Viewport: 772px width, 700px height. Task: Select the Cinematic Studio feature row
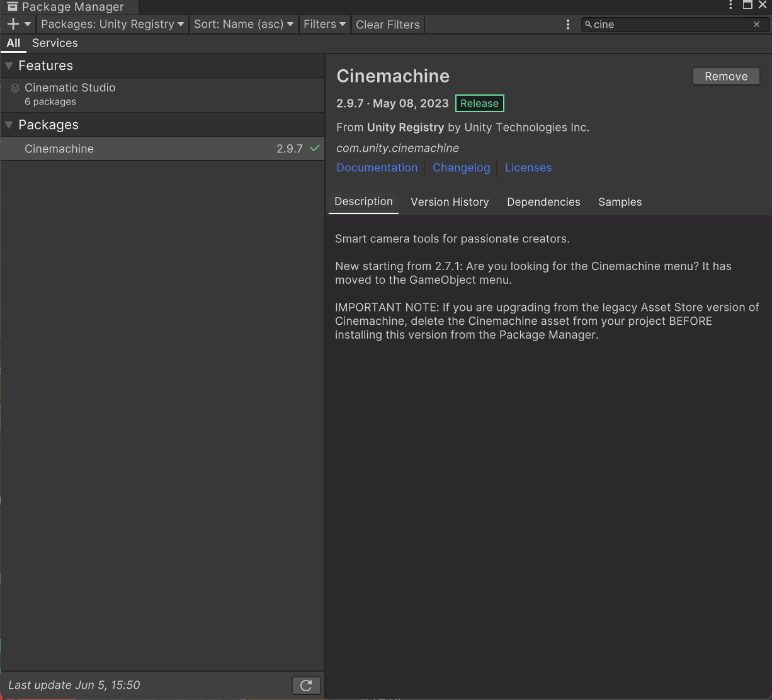pyautogui.click(x=162, y=94)
